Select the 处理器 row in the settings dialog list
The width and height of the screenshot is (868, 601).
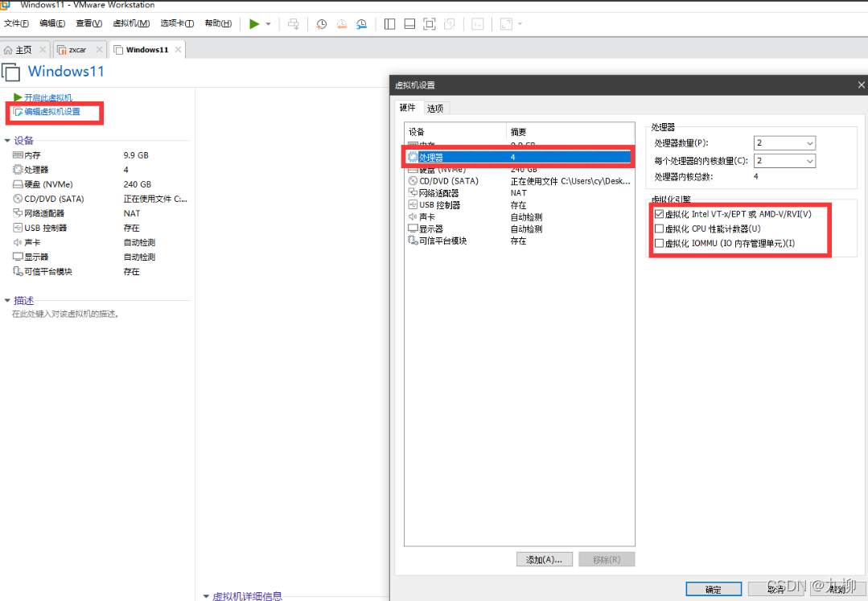(x=519, y=157)
